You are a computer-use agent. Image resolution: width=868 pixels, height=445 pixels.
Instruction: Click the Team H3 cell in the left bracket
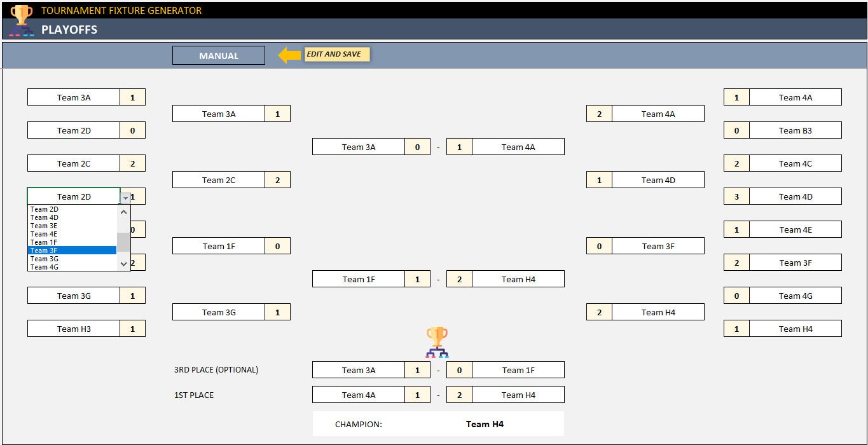[x=73, y=328]
